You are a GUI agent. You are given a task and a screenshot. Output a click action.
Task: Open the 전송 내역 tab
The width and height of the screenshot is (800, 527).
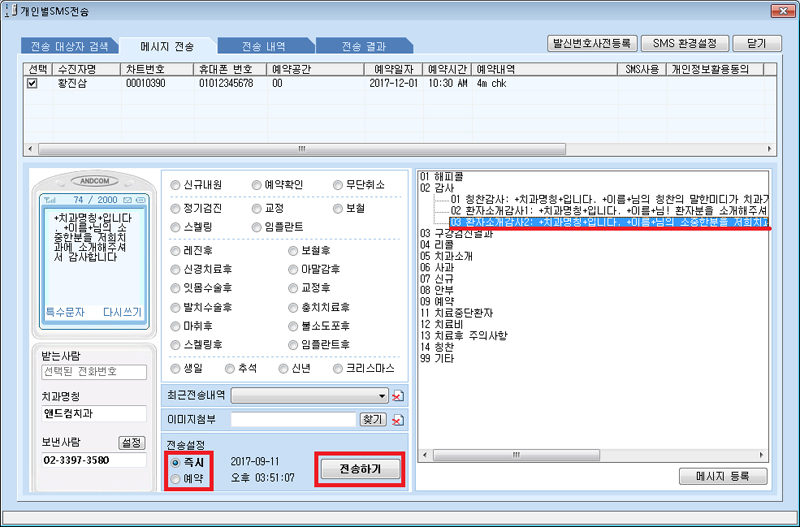pyautogui.click(x=264, y=46)
